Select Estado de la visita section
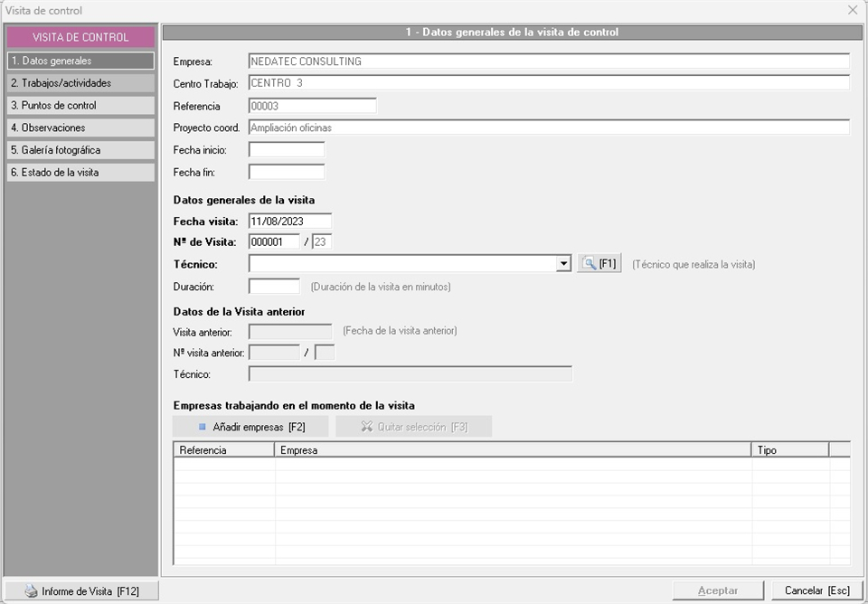The width and height of the screenshot is (868, 604). (x=80, y=172)
